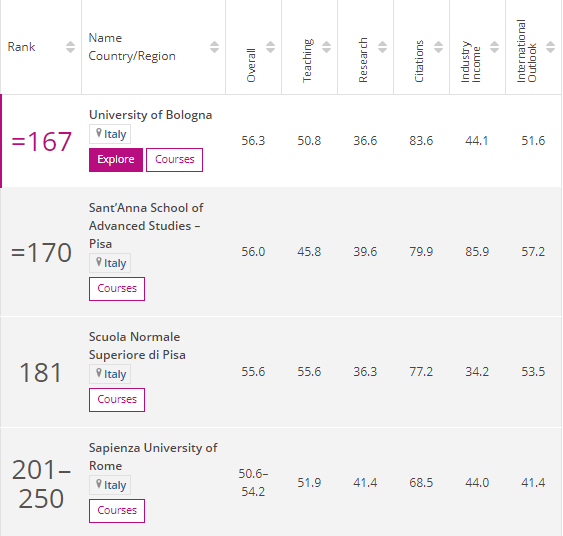The width and height of the screenshot is (563, 536).
Task: Select Bologna international outlook 51.6
Action: click(533, 141)
